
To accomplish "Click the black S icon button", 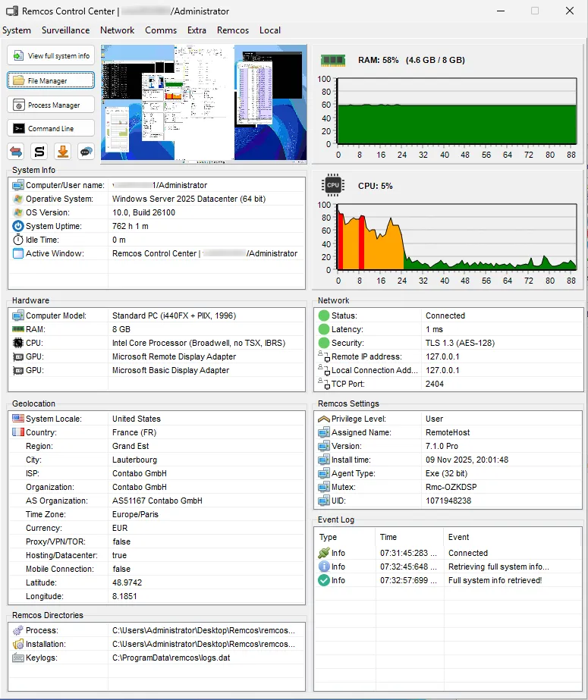I will [x=39, y=152].
